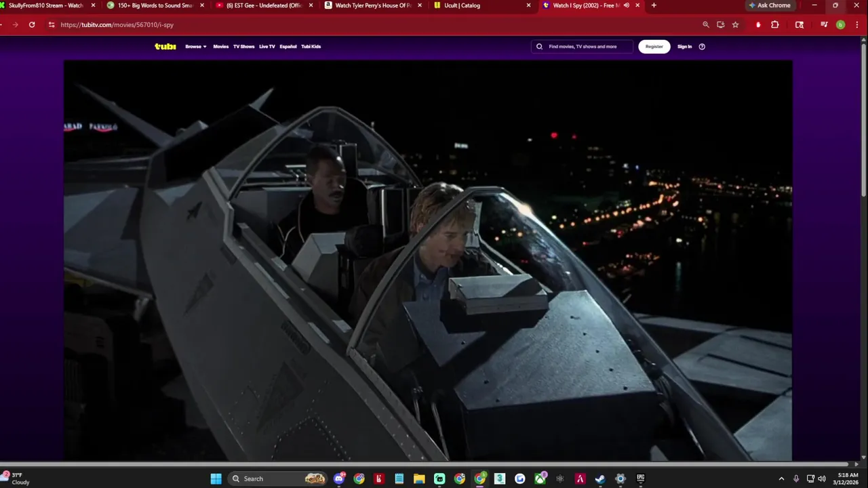868x488 pixels.
Task: Switch to Ucult Catalog tab
Action: (481, 5)
